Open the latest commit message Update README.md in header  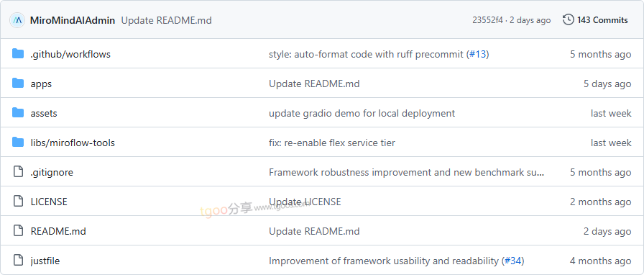166,20
